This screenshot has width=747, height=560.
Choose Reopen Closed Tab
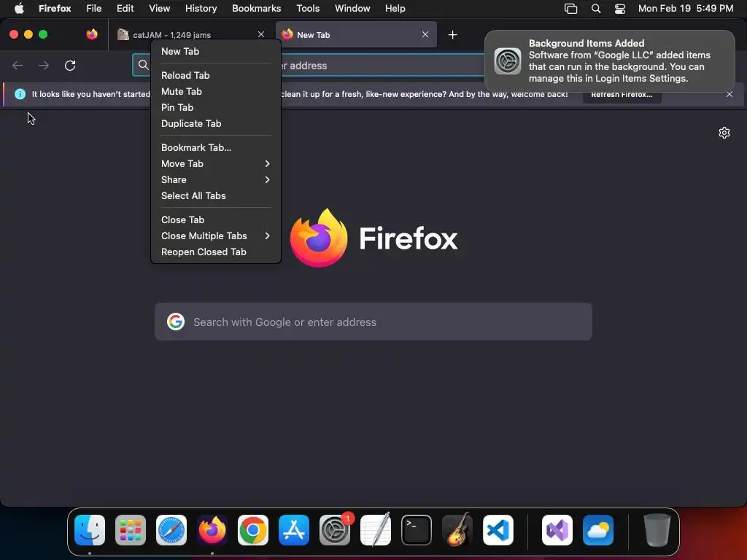point(216,252)
